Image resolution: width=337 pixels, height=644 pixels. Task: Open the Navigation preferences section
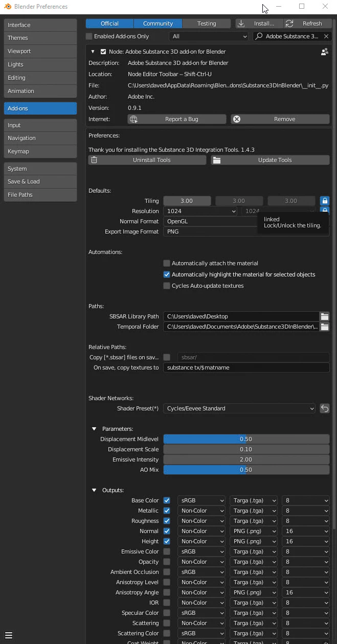coord(40,138)
